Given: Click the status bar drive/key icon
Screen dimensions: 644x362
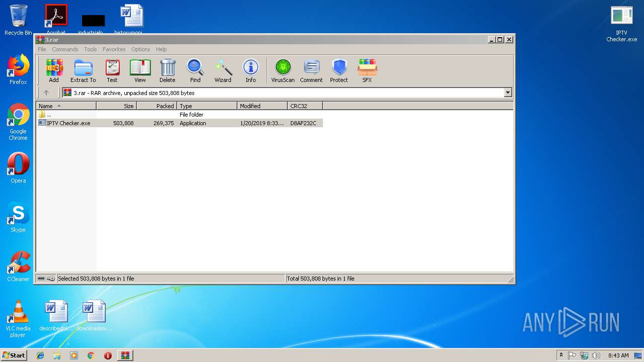Looking at the screenshot, I should (46, 279).
